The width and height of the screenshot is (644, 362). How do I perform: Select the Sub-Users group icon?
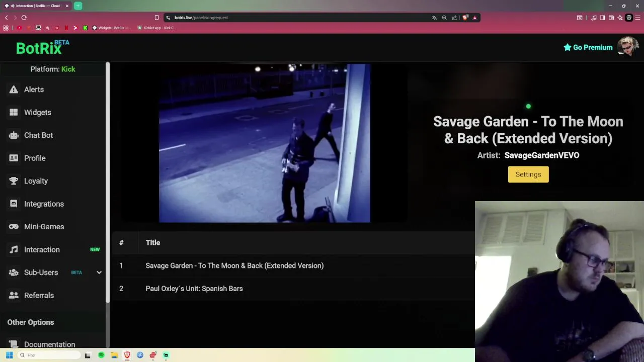pos(14,273)
